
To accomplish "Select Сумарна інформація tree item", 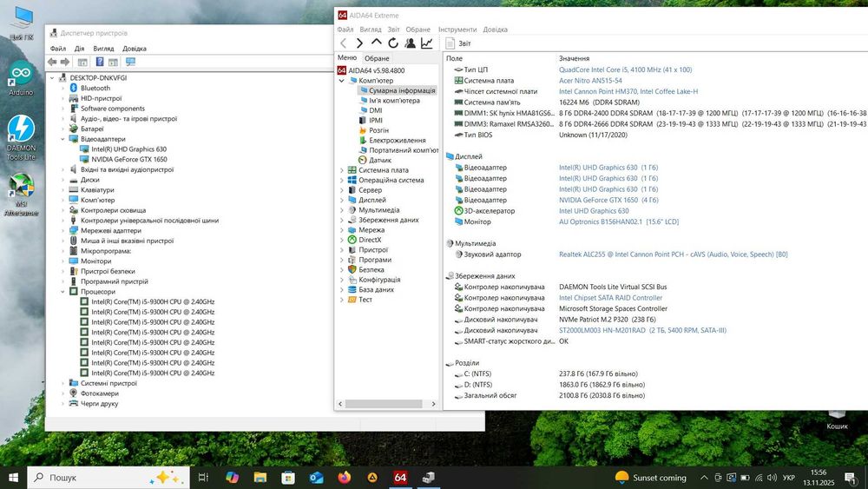I will tap(398, 90).
